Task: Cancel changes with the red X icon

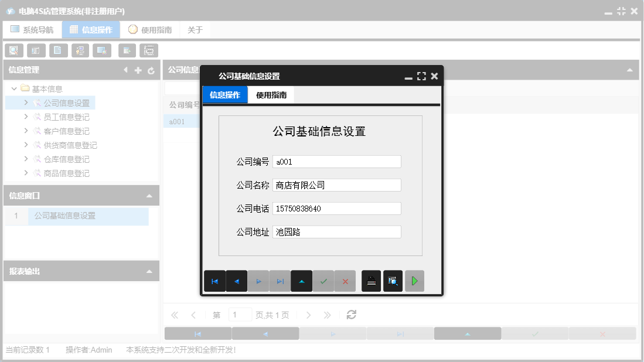Action: pyautogui.click(x=345, y=281)
